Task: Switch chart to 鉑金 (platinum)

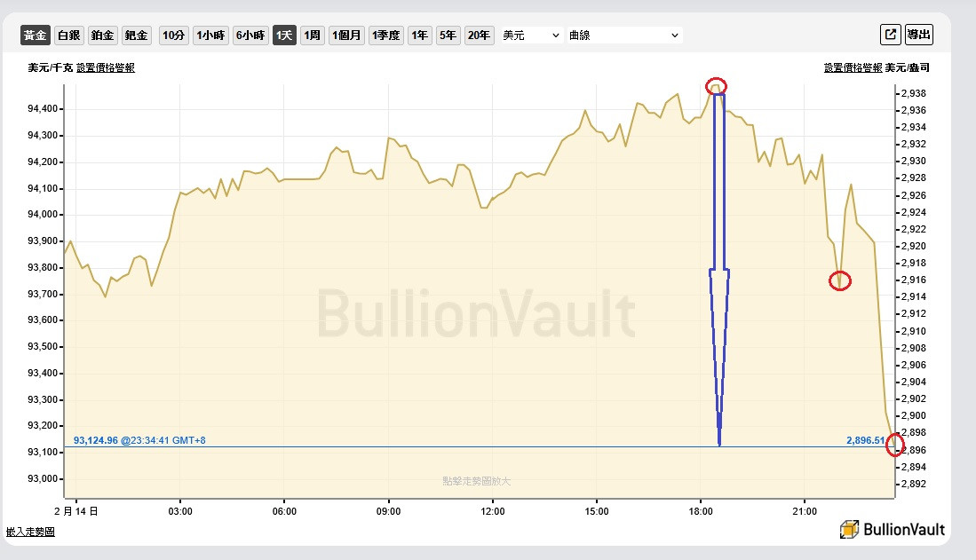Action: (102, 35)
